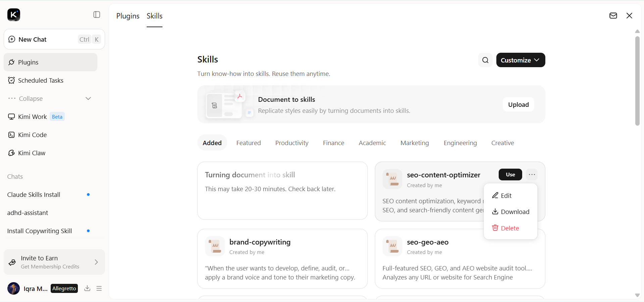The height and width of the screenshot is (302, 644).
Task: Click the scrollbar up arrow
Action: (x=637, y=32)
